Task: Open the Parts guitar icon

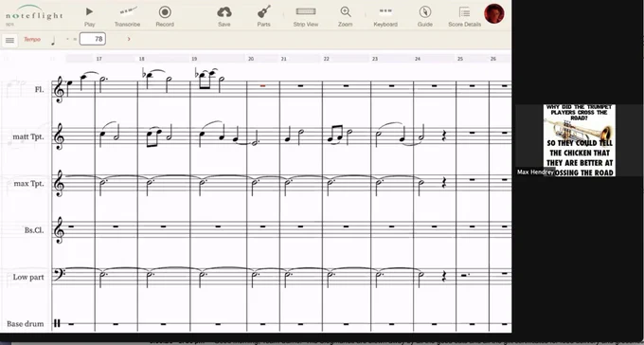Action: (263, 16)
